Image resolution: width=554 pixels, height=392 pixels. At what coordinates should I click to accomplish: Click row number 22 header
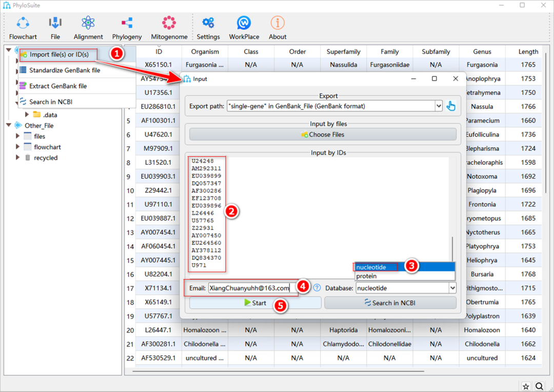tap(130, 358)
